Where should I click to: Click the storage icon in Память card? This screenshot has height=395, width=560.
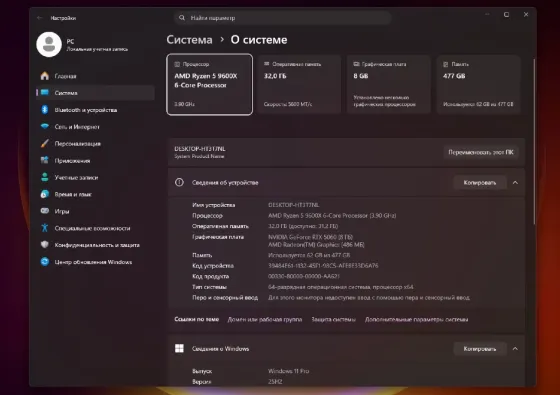tap(446, 64)
